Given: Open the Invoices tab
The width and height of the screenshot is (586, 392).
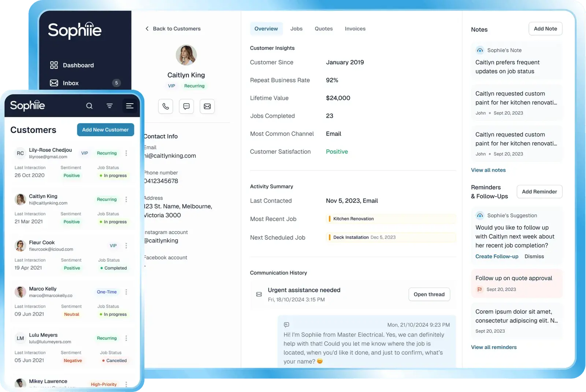Looking at the screenshot, I should pos(355,29).
